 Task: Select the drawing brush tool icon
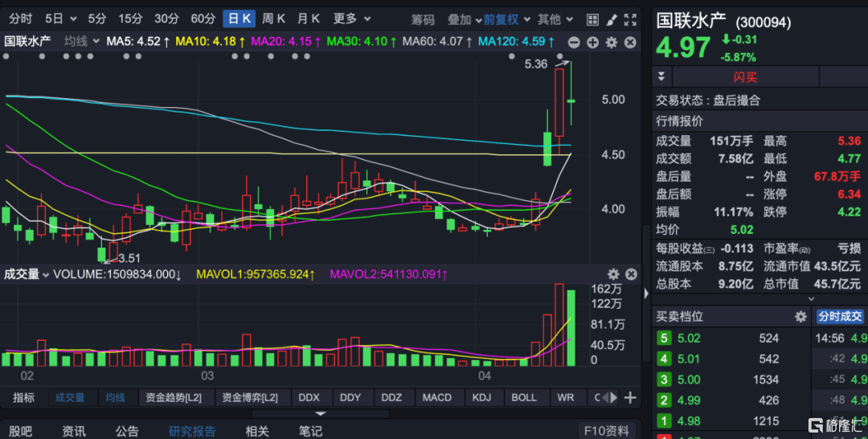tap(611, 20)
